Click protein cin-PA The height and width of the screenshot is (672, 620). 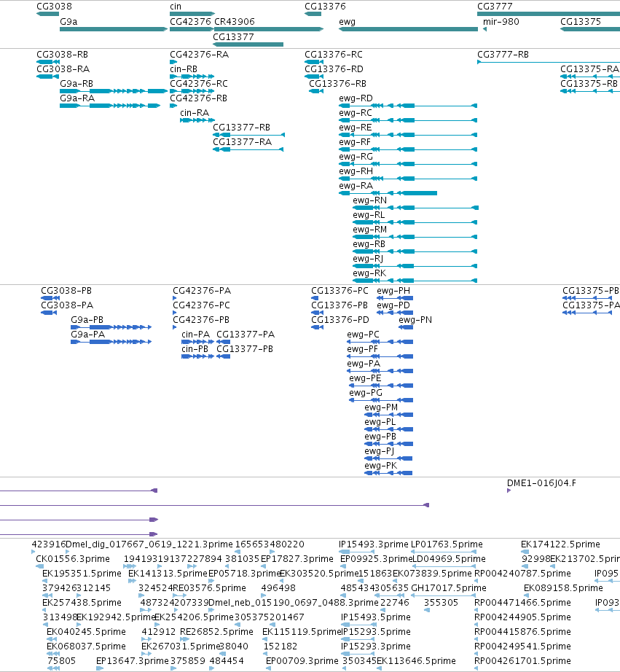[x=197, y=342]
